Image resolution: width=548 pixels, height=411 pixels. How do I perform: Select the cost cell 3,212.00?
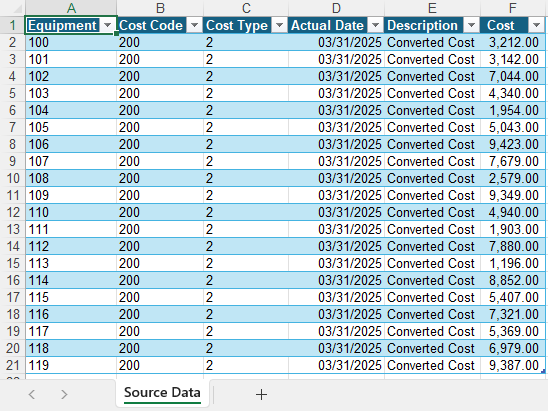(x=513, y=42)
